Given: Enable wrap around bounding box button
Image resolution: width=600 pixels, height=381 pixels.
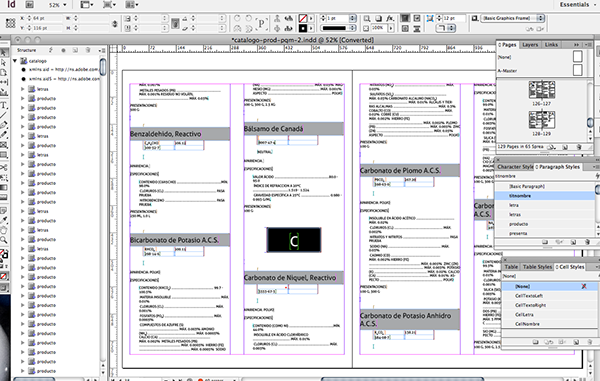Looking at the screenshot, I should click(x=417, y=18).
